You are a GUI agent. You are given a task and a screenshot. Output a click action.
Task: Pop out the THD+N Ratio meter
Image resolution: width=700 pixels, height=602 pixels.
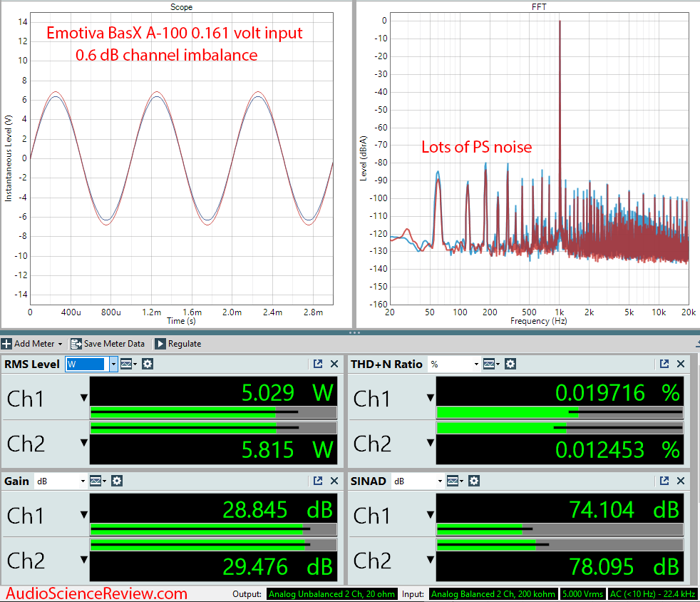click(x=664, y=364)
